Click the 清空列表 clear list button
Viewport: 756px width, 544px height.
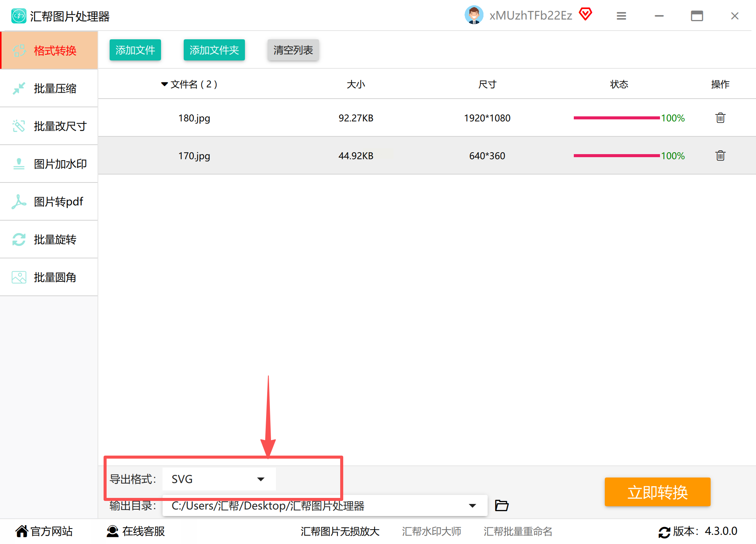293,50
